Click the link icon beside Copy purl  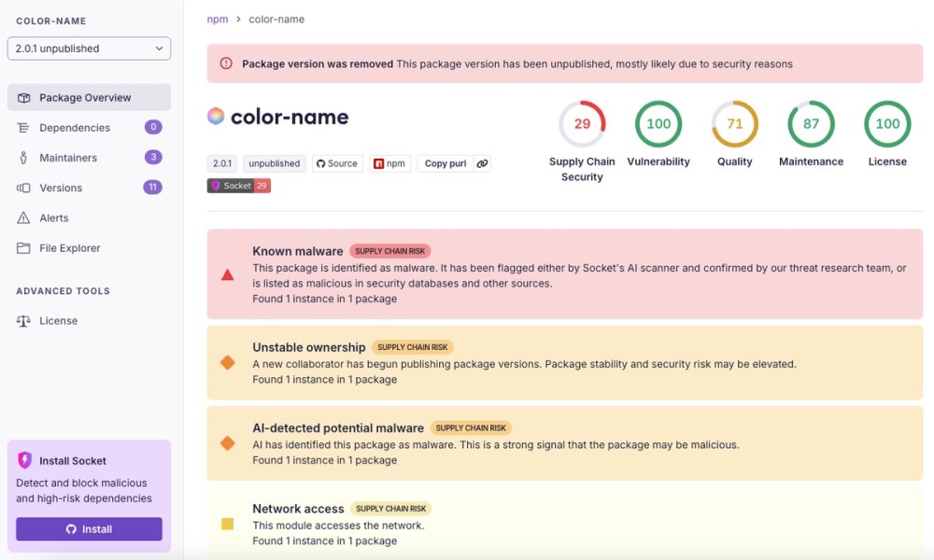482,163
